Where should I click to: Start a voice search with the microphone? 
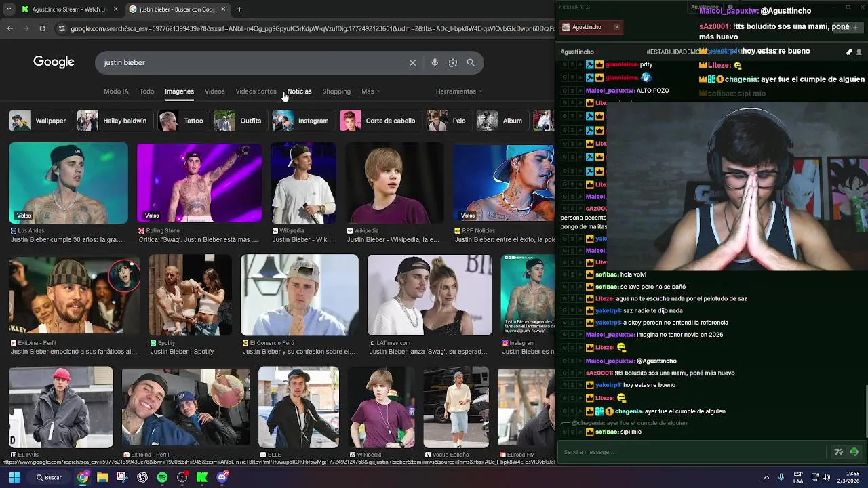435,62
